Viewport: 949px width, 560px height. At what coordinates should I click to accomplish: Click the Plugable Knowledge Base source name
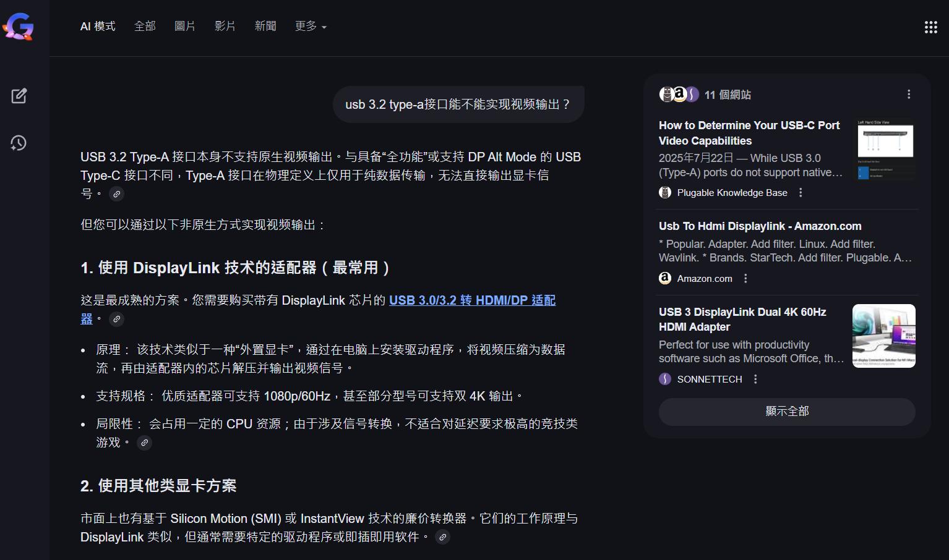pos(732,193)
